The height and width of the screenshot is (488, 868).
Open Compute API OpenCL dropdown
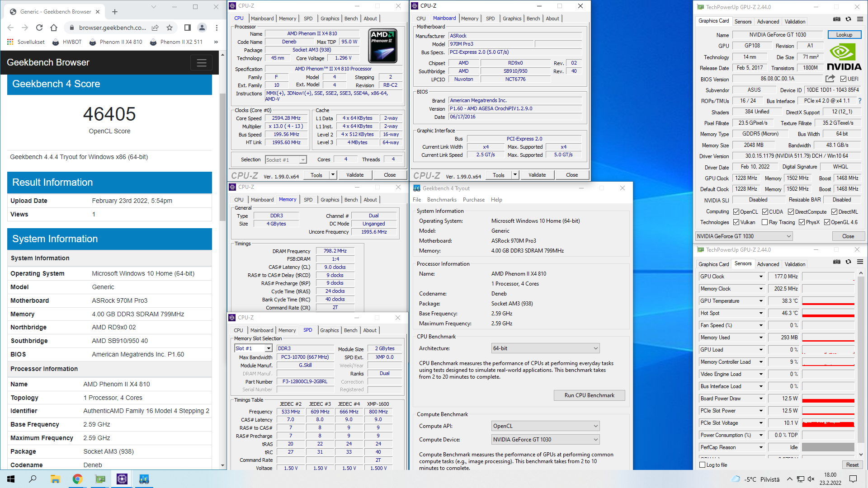click(546, 426)
